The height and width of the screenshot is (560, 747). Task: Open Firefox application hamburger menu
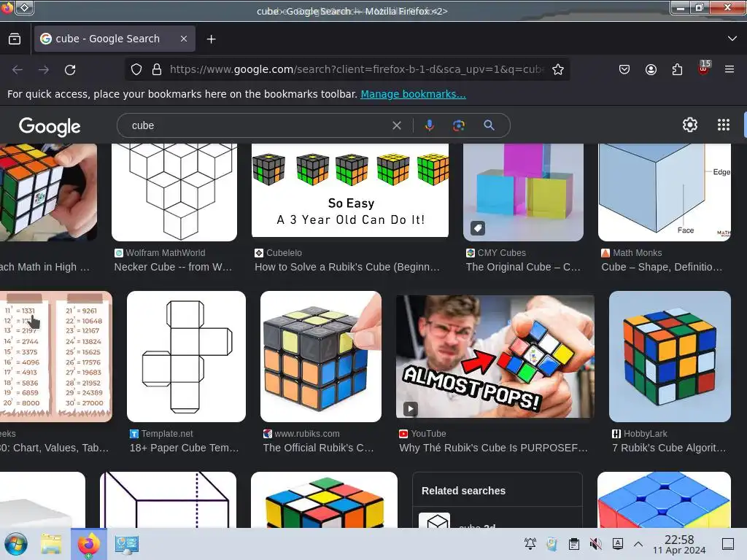pos(729,69)
